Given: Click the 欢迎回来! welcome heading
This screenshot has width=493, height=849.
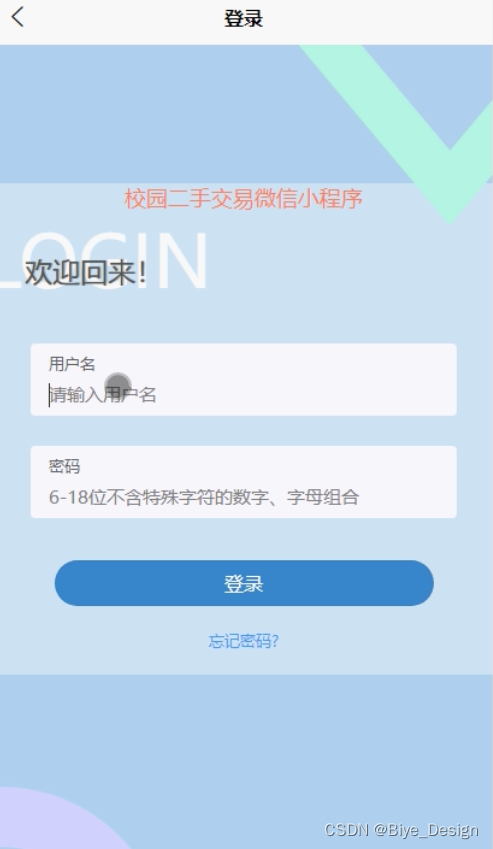Looking at the screenshot, I should point(86,272).
